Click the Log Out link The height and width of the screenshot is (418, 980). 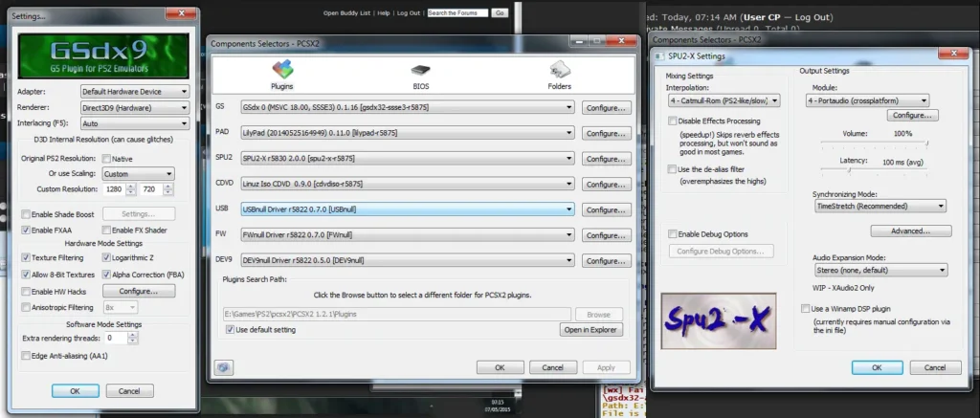[409, 13]
